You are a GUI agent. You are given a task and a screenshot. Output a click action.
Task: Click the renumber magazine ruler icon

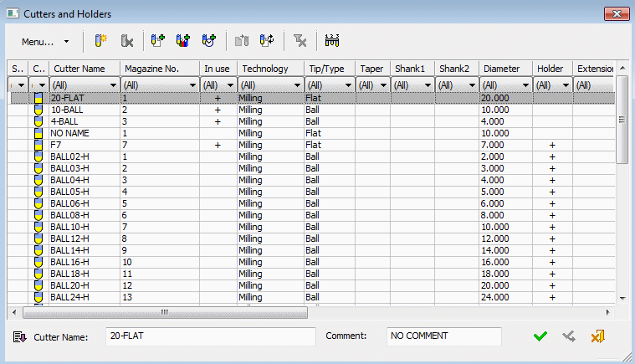click(x=334, y=40)
